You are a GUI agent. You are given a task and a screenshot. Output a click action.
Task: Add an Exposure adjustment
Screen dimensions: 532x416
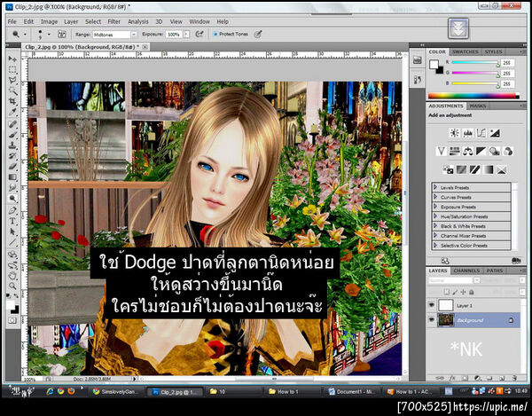click(x=495, y=133)
